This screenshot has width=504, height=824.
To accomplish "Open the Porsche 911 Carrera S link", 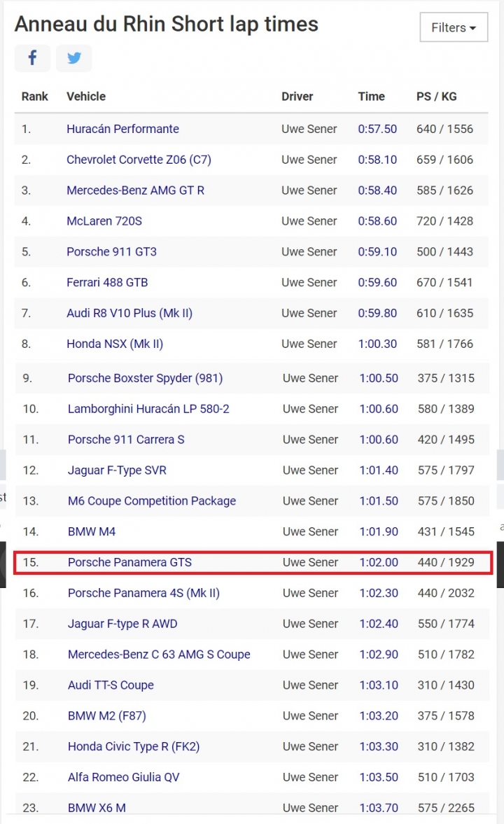I will [x=126, y=440].
